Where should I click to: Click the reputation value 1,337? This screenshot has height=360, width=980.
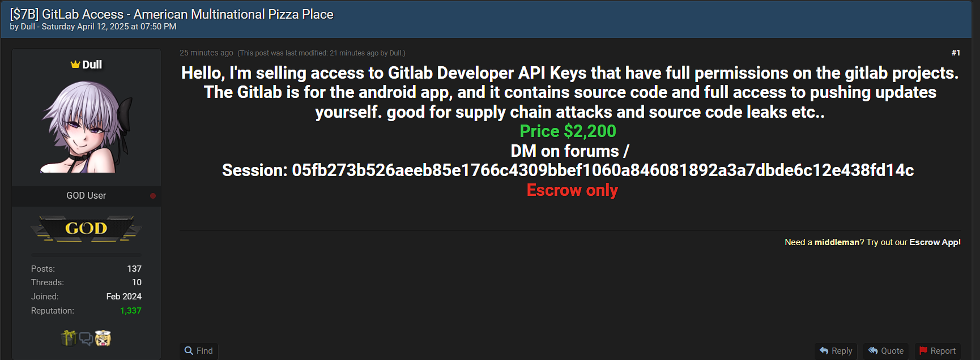coord(131,311)
